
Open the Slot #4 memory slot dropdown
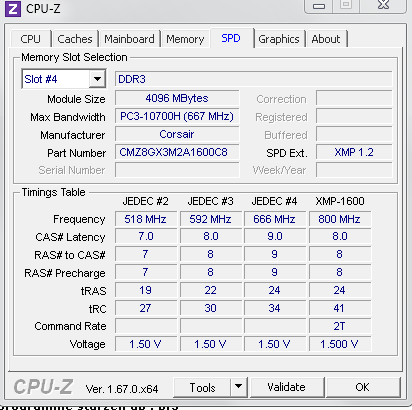coord(97,79)
